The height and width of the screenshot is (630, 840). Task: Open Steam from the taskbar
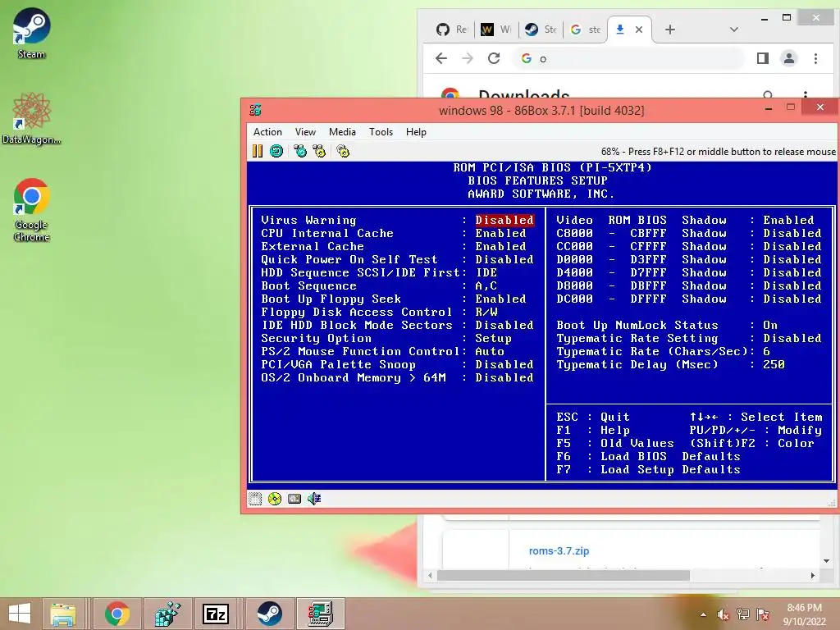269,614
